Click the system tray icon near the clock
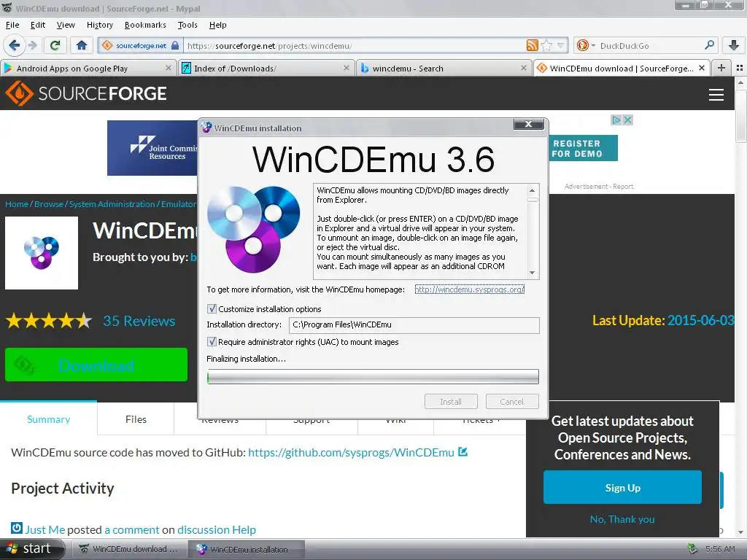This screenshot has width=747, height=560. click(693, 549)
